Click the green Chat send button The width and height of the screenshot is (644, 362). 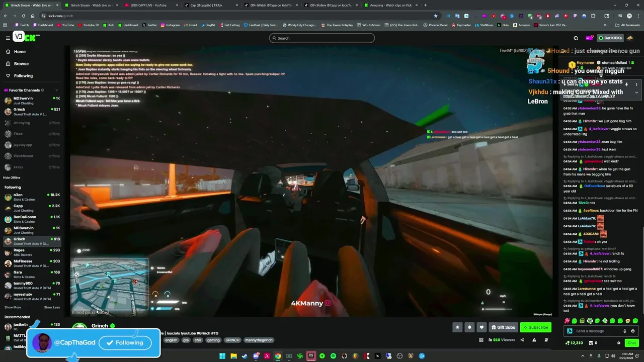(631, 343)
